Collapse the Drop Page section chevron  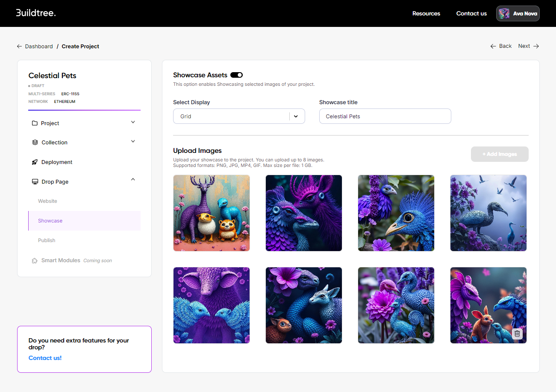[x=133, y=180]
